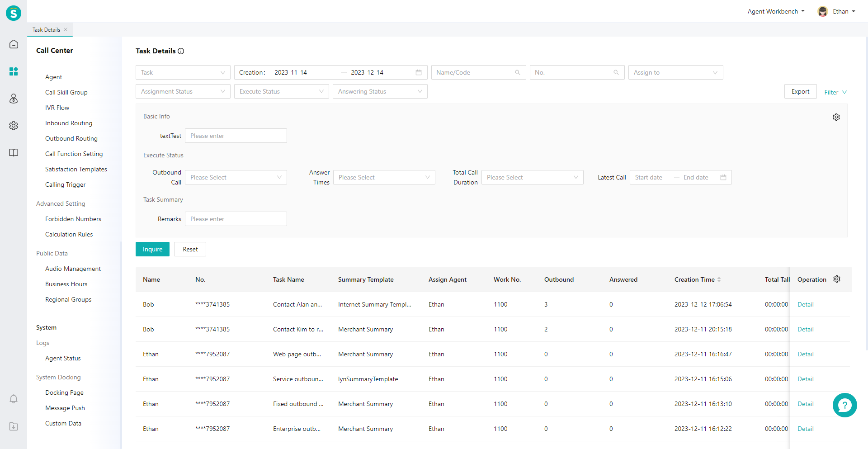Open filter panel settings gear icon
The image size is (868, 449).
click(x=836, y=117)
